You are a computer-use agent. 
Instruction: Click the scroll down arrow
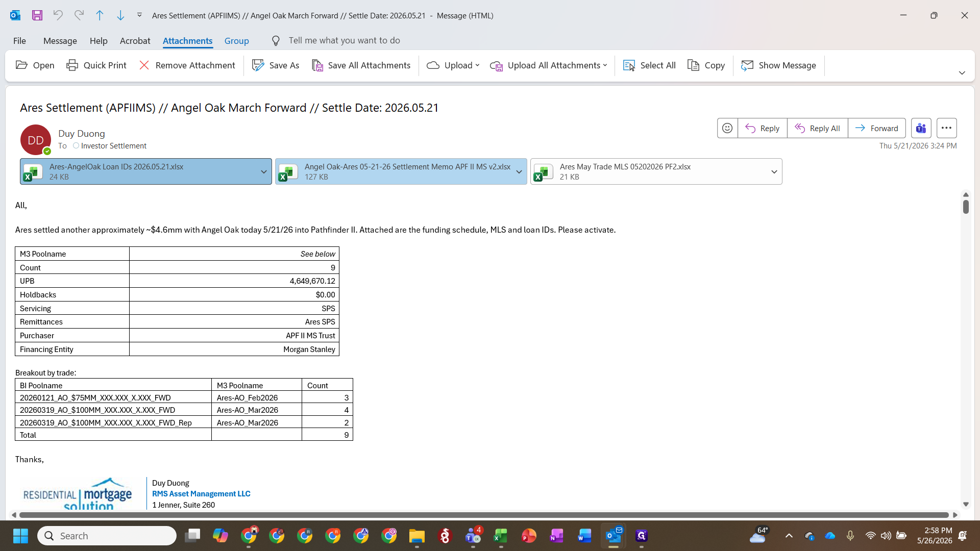[966, 504]
